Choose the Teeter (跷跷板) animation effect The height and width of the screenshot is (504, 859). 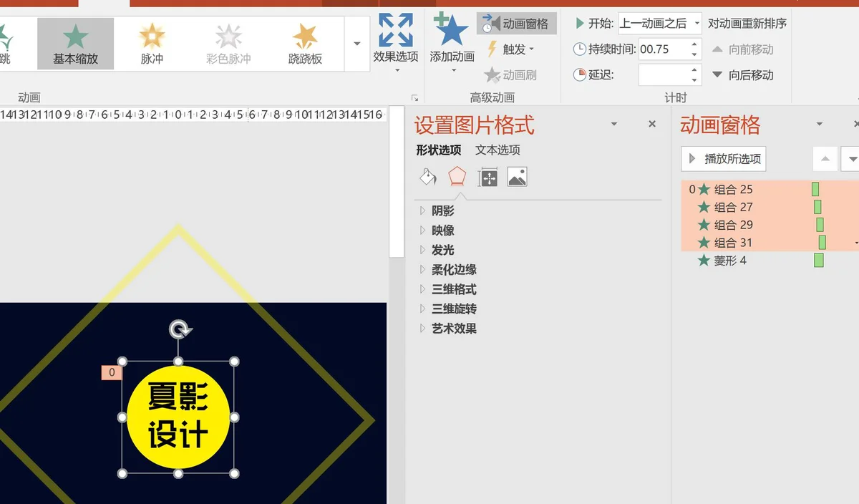[x=305, y=44]
